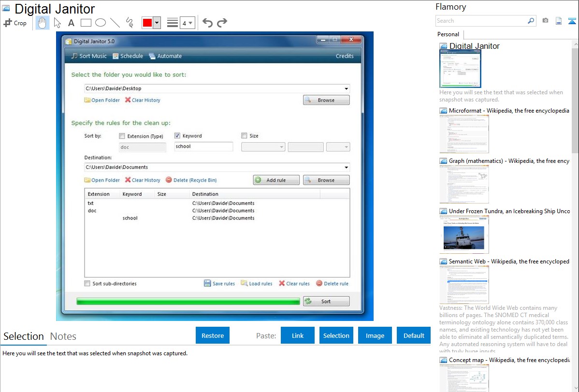Pick the ellipse drawing tool
The width and height of the screenshot is (579, 392).
pos(100,23)
